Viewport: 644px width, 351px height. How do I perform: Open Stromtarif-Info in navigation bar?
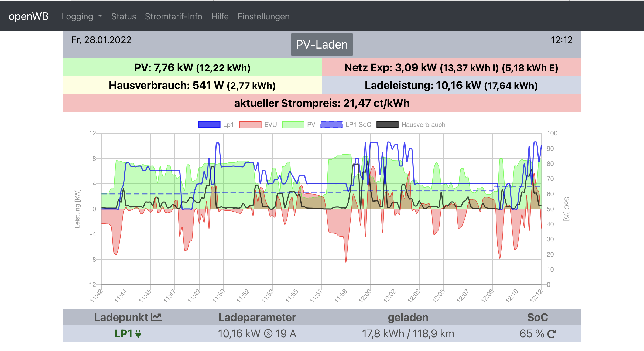click(x=173, y=16)
